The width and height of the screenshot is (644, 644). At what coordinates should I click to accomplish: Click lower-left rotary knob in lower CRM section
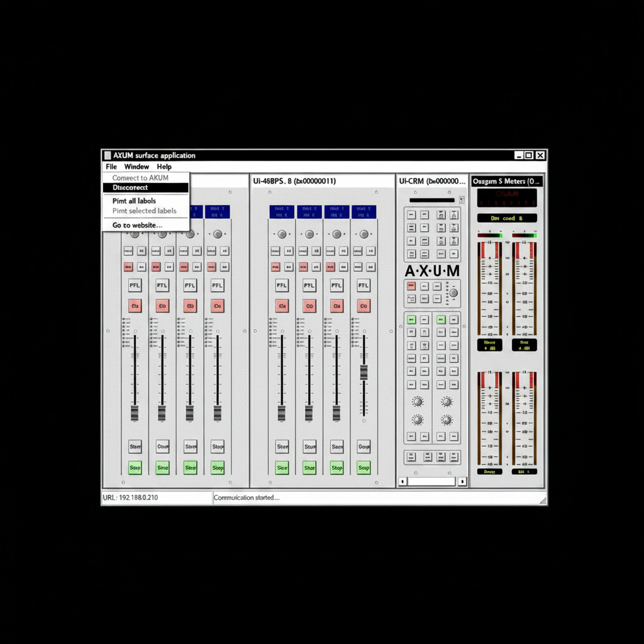(418, 420)
